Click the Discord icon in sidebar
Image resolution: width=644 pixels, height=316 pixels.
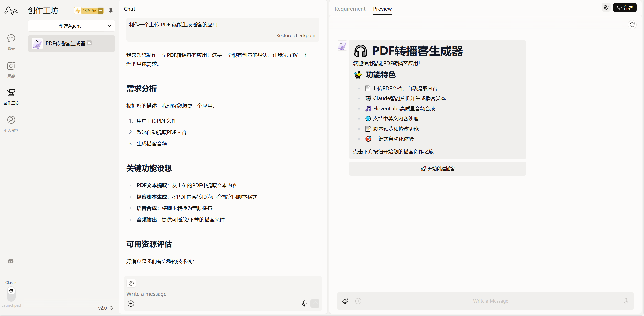click(11, 261)
